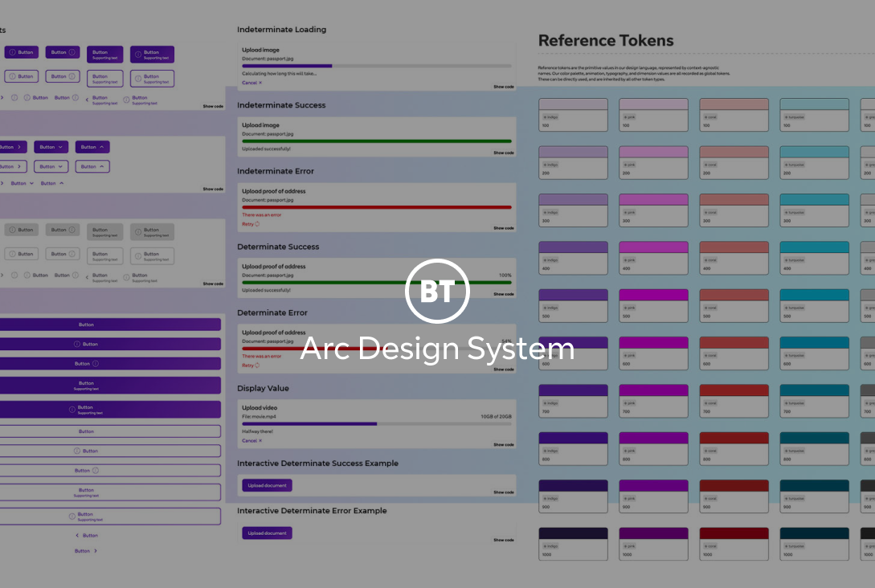This screenshot has height=588, width=875.
Task: Retry under Determinate Error
Action: tap(251, 365)
